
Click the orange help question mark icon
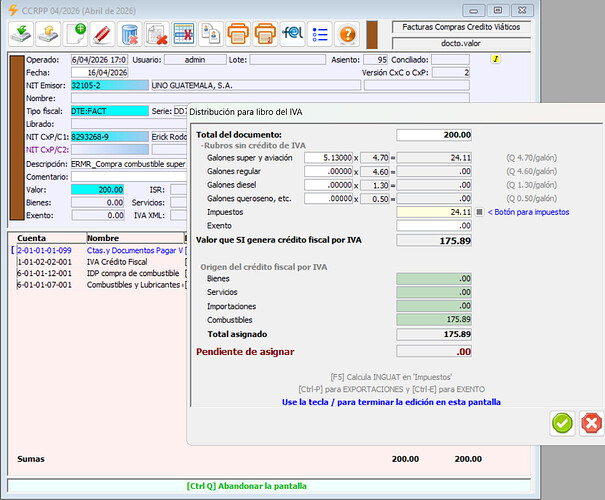(x=346, y=33)
